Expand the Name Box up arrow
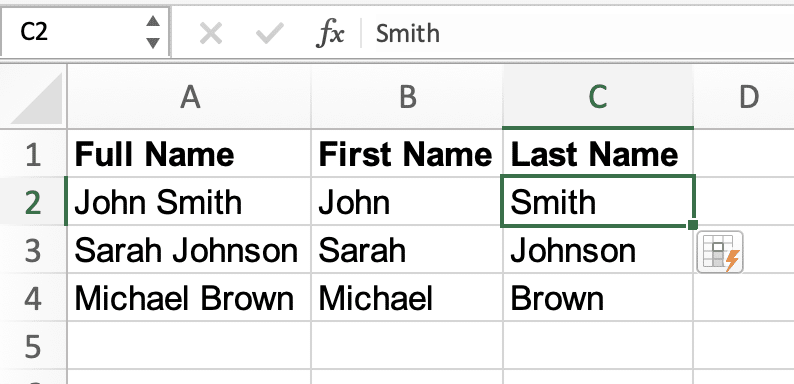Screen dimensions: 794x384 (152, 22)
